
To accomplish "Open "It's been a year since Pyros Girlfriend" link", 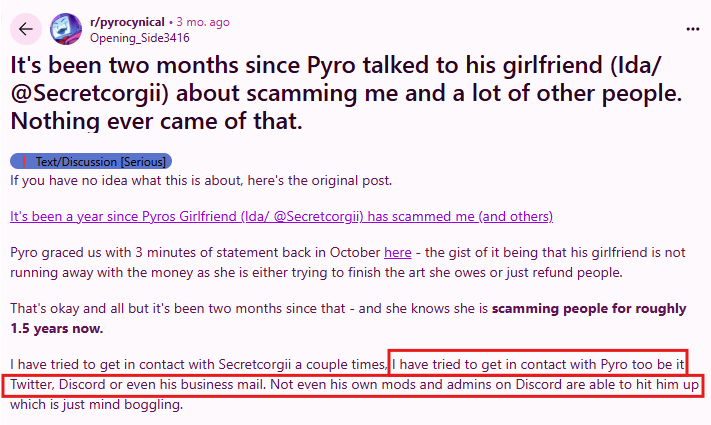I will pos(281,216).
